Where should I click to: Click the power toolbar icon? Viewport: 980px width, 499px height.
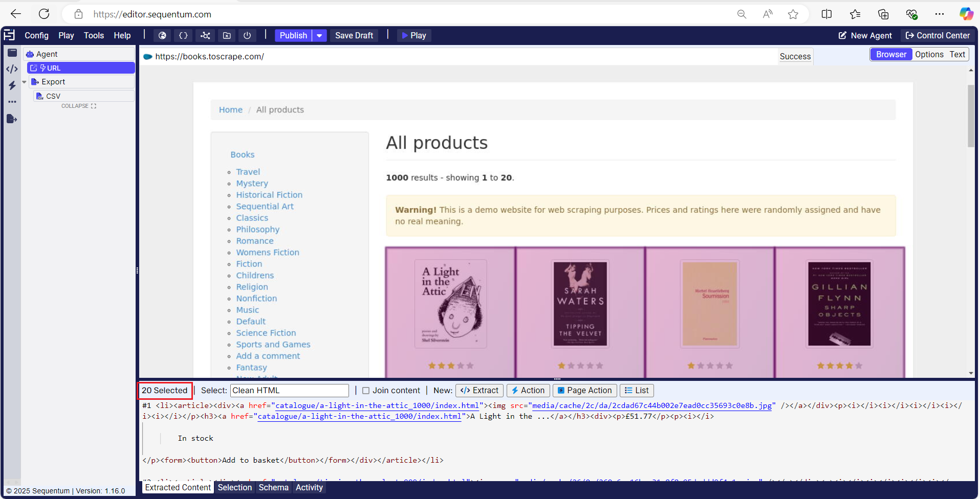point(247,35)
